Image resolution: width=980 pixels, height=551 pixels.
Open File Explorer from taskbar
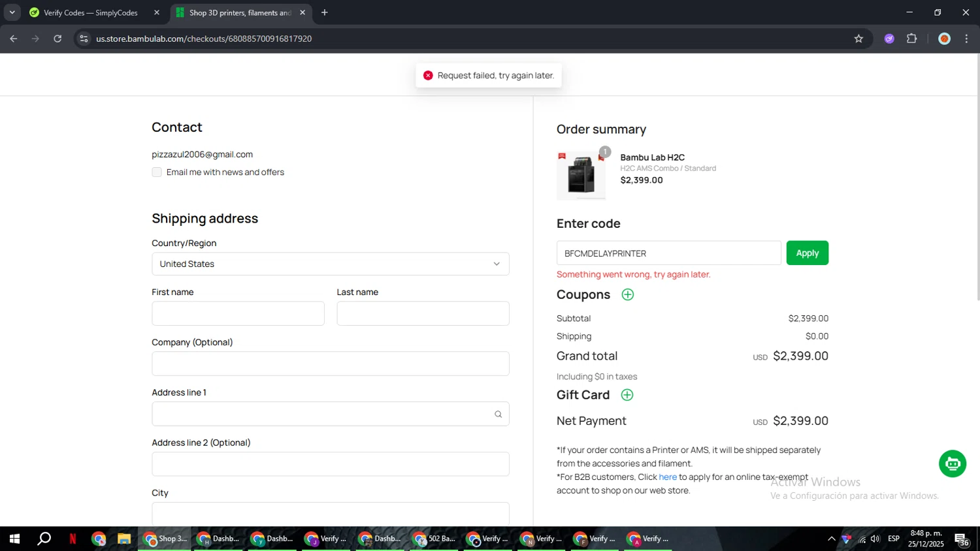click(124, 539)
